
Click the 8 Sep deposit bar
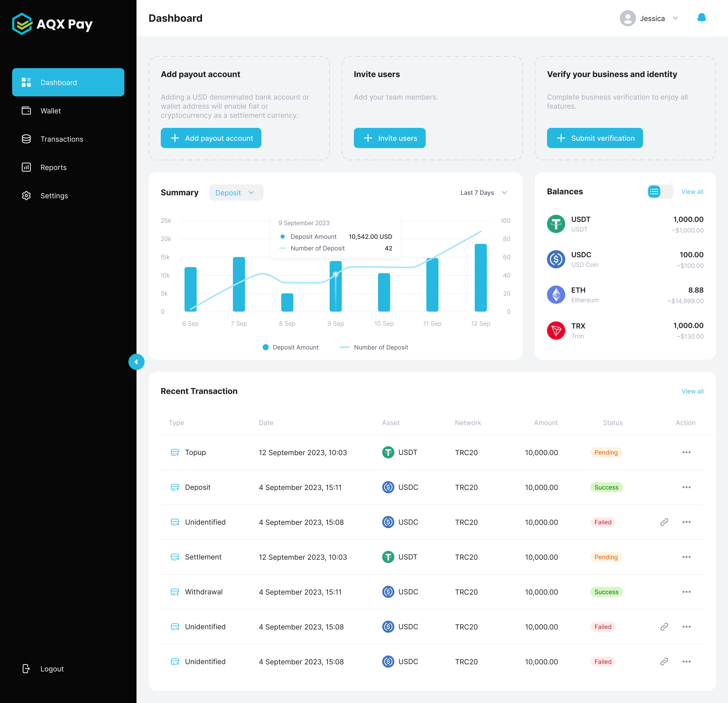[x=287, y=302]
